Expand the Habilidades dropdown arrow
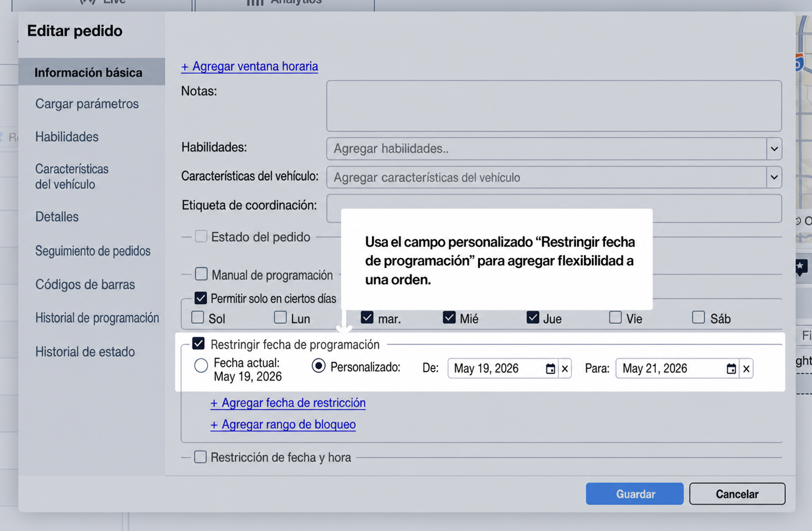This screenshot has height=531, width=812. coord(774,149)
